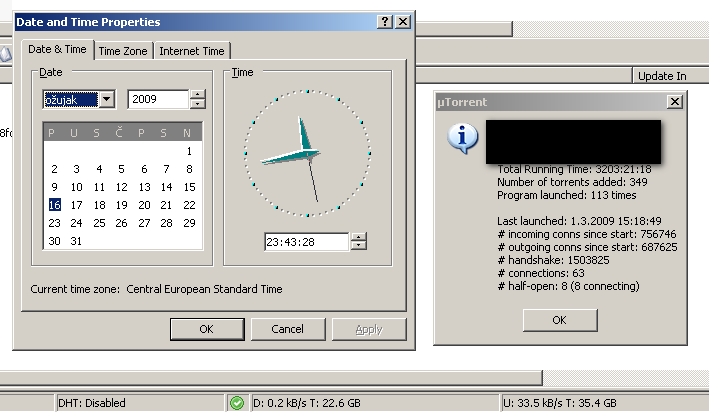
Task: Click the Apply button
Action: pos(369,329)
